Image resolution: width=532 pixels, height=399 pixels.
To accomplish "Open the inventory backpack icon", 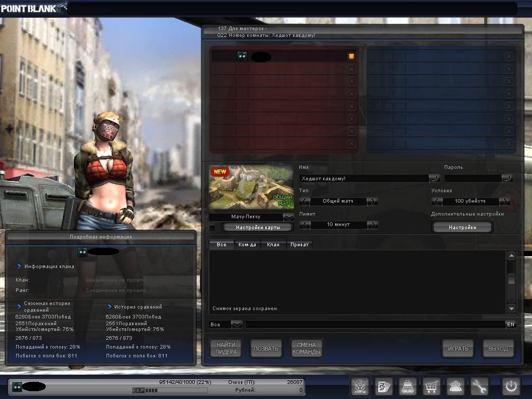I will tap(408, 387).
